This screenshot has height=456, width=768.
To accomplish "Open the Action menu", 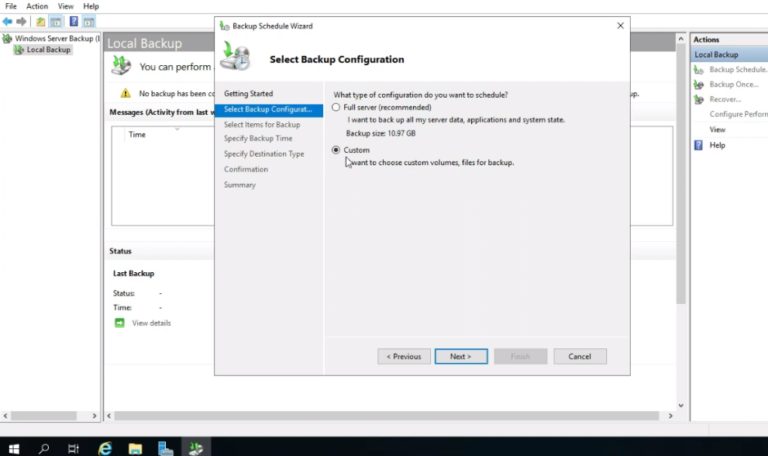I will point(37,6).
